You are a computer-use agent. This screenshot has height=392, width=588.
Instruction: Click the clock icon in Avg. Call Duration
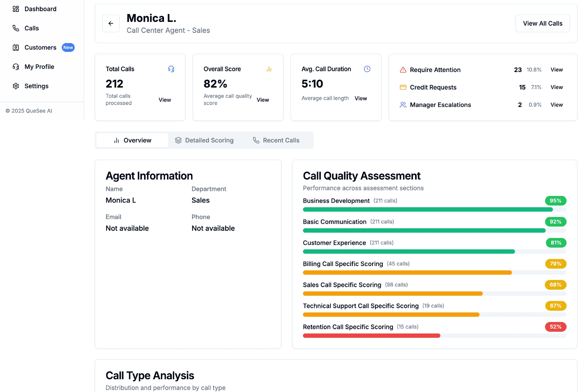[367, 69]
